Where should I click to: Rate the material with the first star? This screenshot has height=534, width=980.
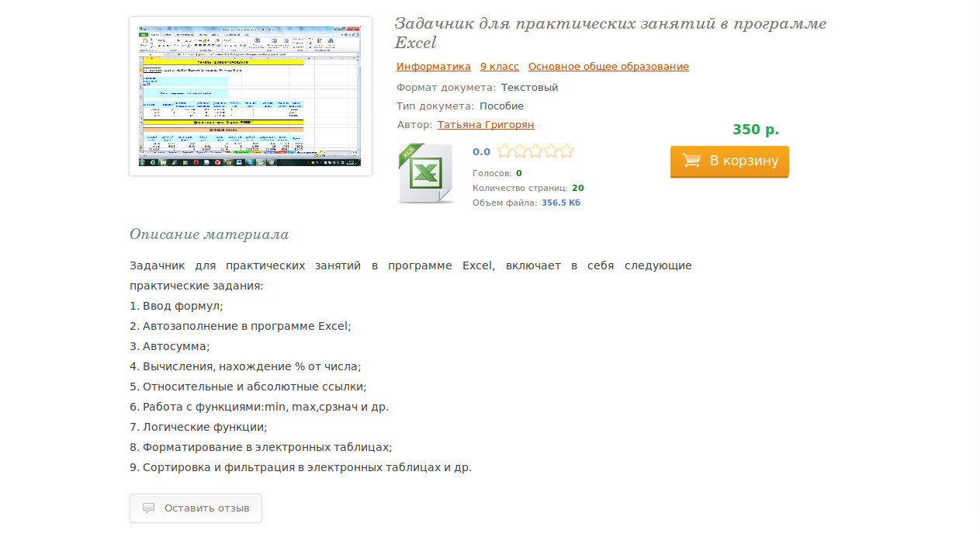(x=504, y=151)
